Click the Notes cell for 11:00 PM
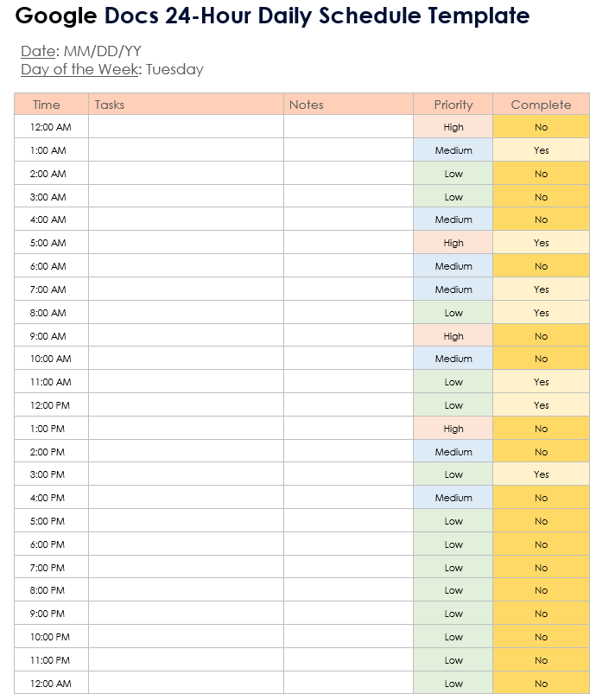This screenshot has width=596, height=700. point(348,660)
